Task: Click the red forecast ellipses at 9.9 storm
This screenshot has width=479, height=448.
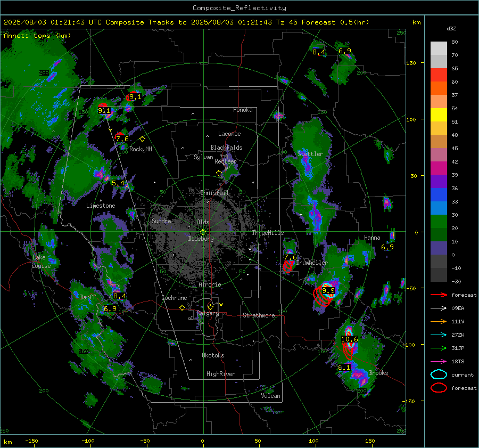Action: (x=323, y=296)
